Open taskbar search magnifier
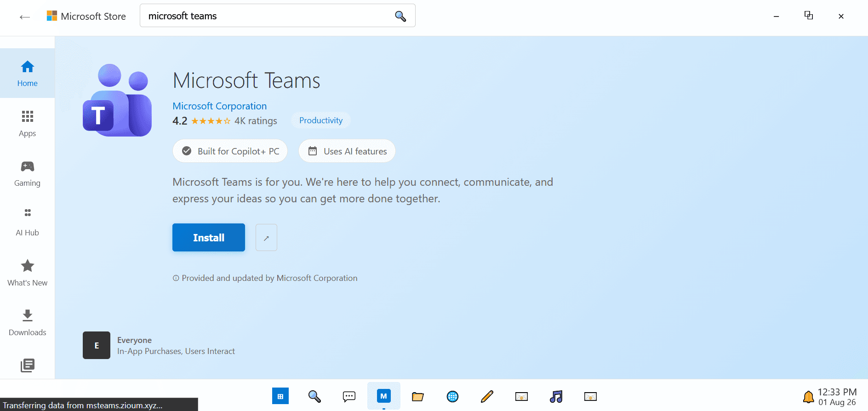 tap(315, 396)
